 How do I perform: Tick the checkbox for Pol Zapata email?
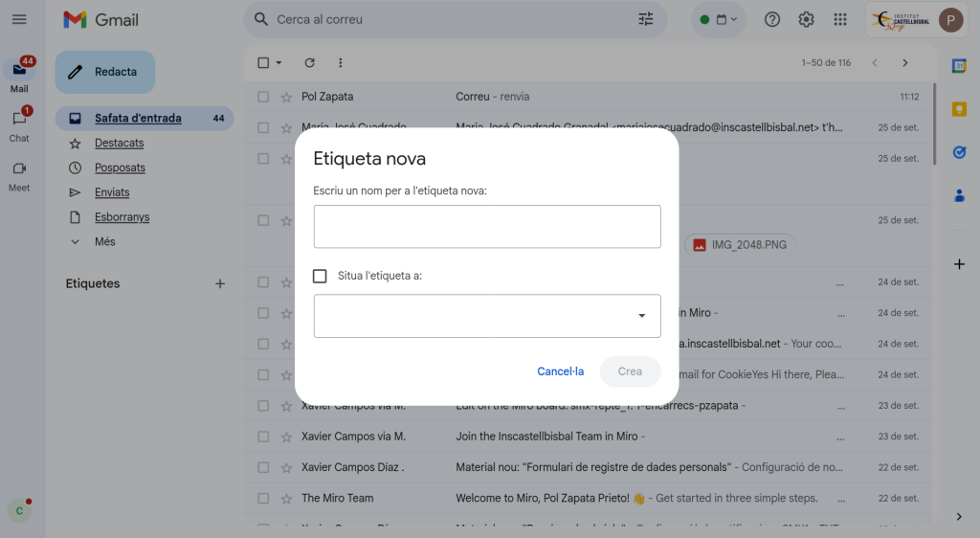pyautogui.click(x=263, y=97)
